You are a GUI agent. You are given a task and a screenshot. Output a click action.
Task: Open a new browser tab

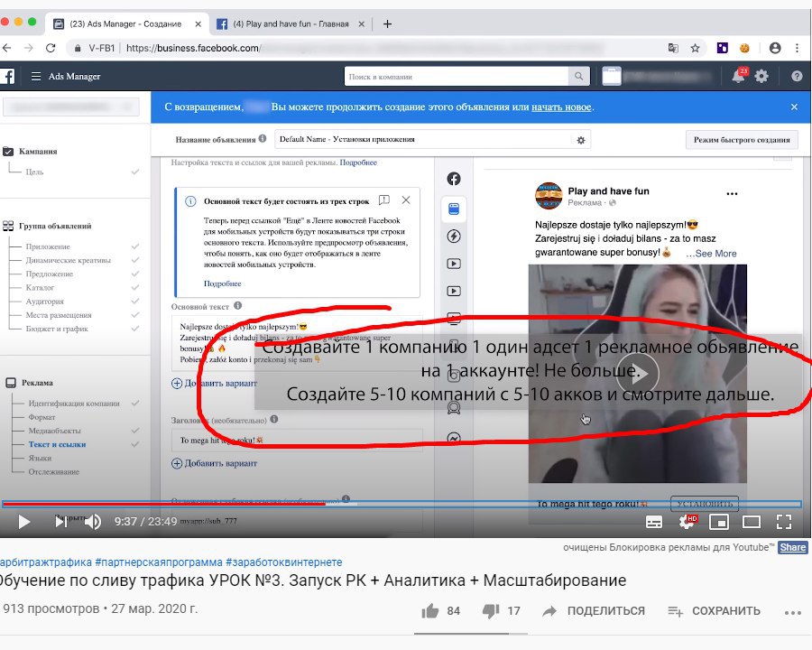(x=387, y=23)
